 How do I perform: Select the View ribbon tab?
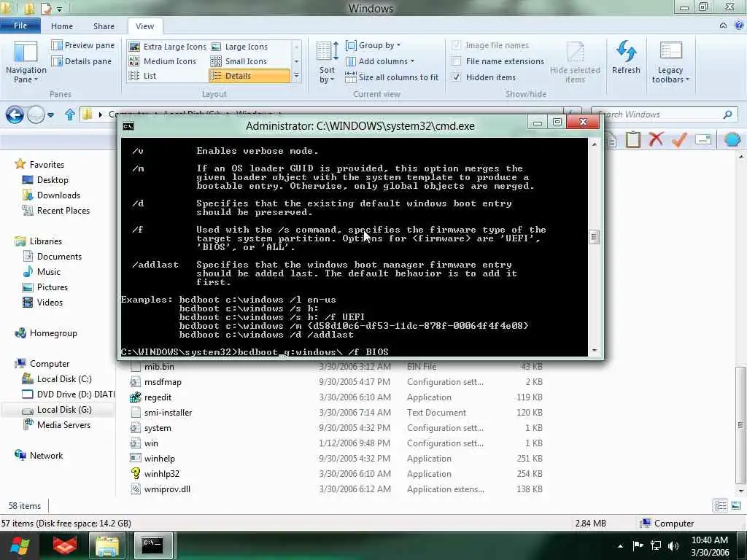click(145, 26)
